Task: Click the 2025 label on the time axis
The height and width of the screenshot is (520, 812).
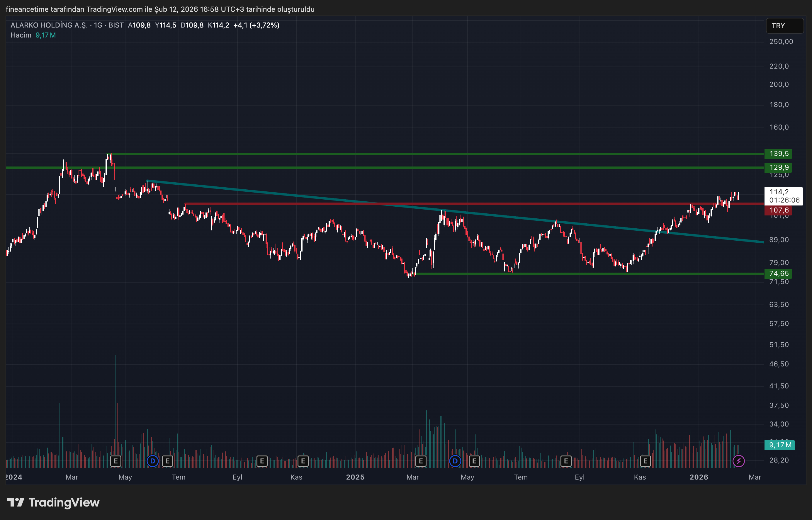Action: pyautogui.click(x=355, y=477)
